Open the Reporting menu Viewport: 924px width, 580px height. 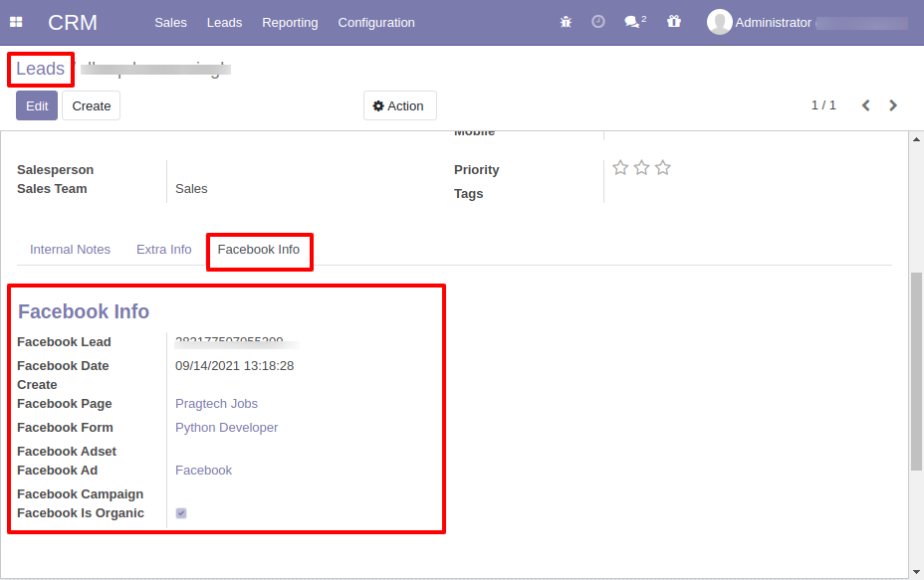tap(290, 22)
